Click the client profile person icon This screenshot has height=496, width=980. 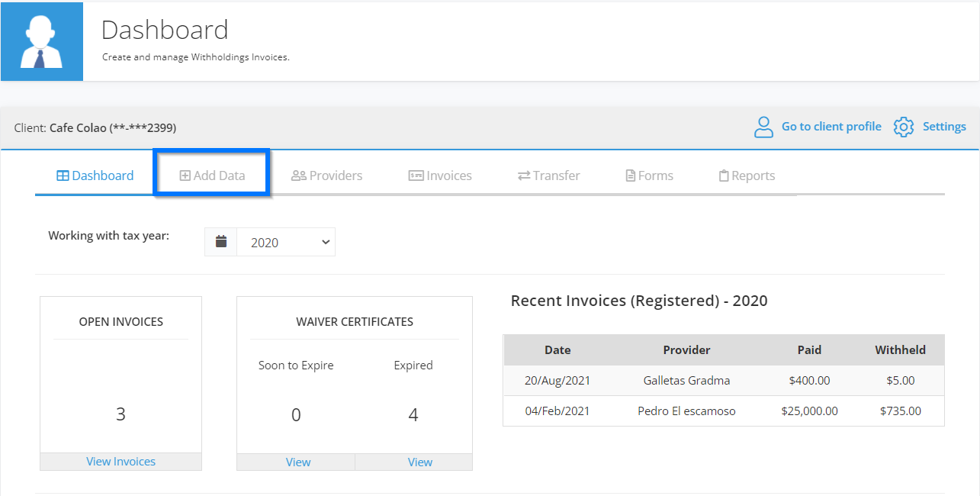(763, 127)
